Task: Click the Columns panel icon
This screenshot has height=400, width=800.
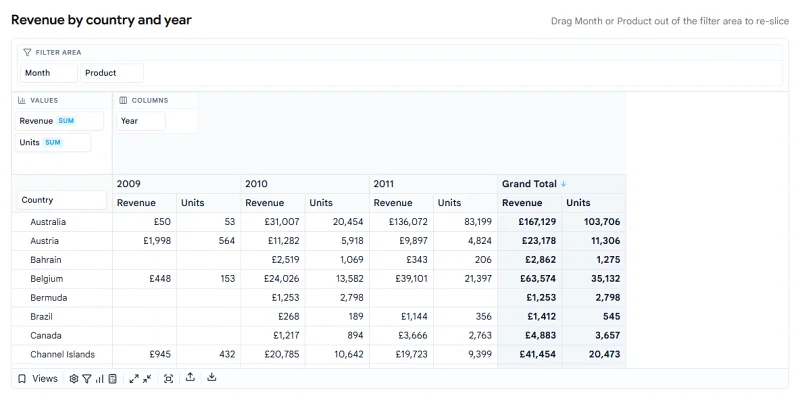Action: pyautogui.click(x=123, y=101)
